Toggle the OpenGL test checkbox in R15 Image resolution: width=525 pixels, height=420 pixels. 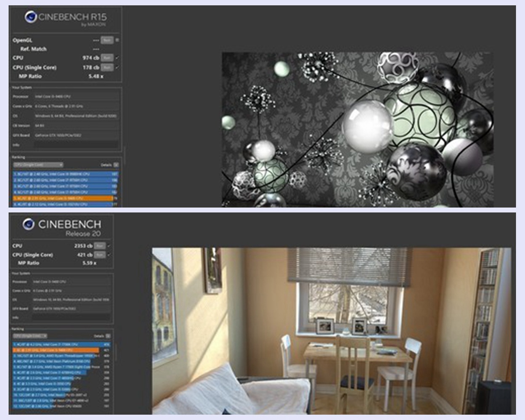click(x=117, y=40)
